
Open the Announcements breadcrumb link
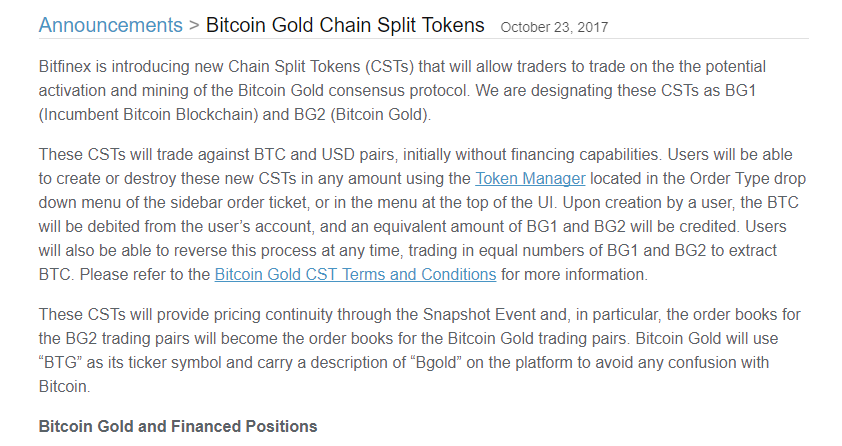[110, 25]
